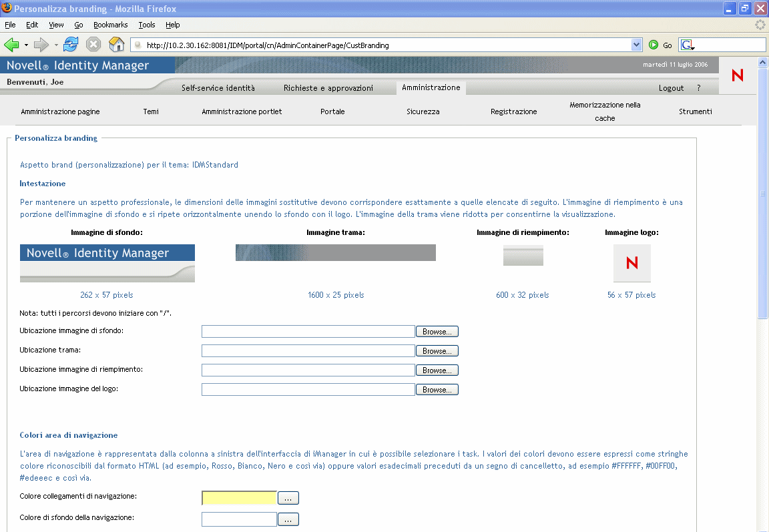Open the Sicurezza section
The height and width of the screenshot is (532, 769).
pyautogui.click(x=423, y=111)
